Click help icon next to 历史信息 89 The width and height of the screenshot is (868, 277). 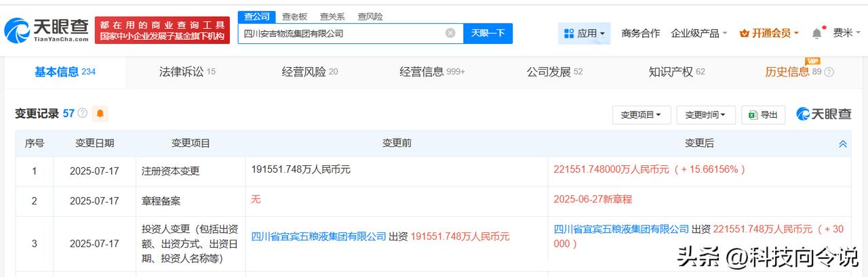[829, 72]
